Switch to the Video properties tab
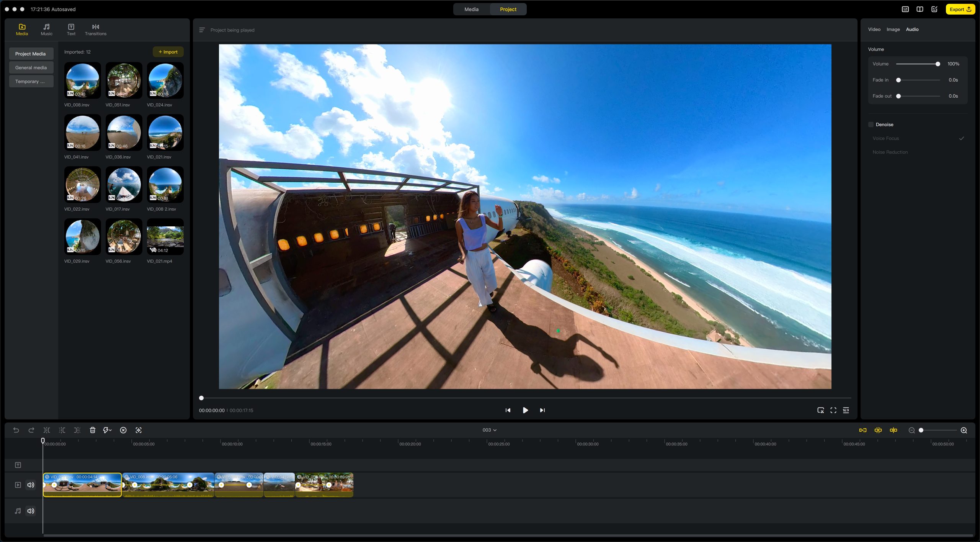This screenshot has width=980, height=542. pyautogui.click(x=874, y=29)
